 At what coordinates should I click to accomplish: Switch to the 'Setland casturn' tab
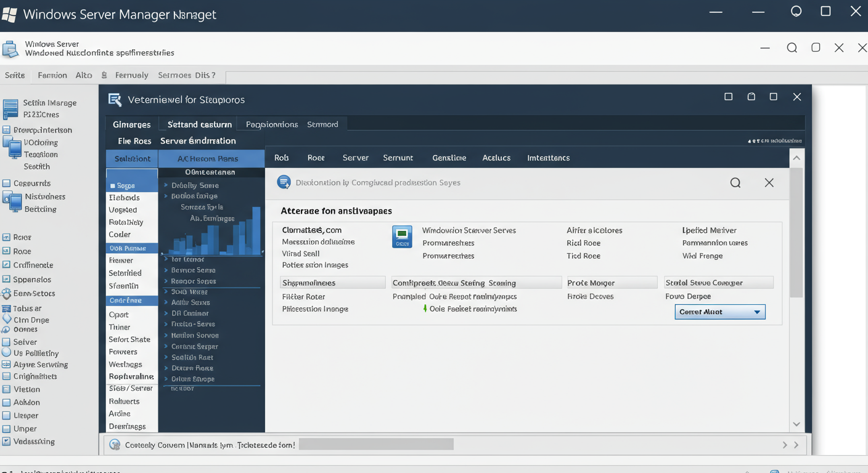200,124
